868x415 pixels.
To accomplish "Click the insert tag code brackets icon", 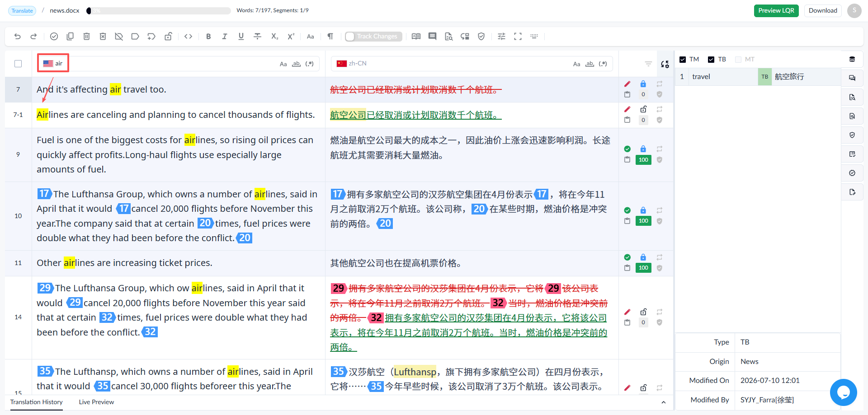I will pos(189,37).
